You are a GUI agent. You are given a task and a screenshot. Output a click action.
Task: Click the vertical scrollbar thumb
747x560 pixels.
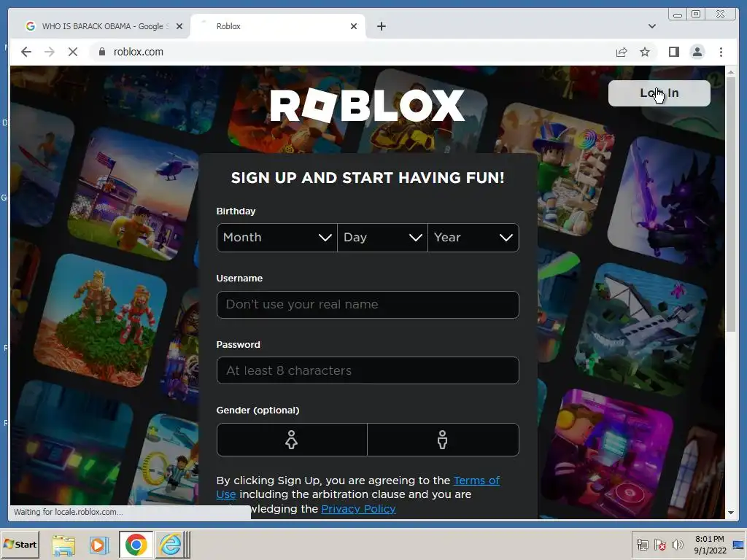click(x=731, y=205)
